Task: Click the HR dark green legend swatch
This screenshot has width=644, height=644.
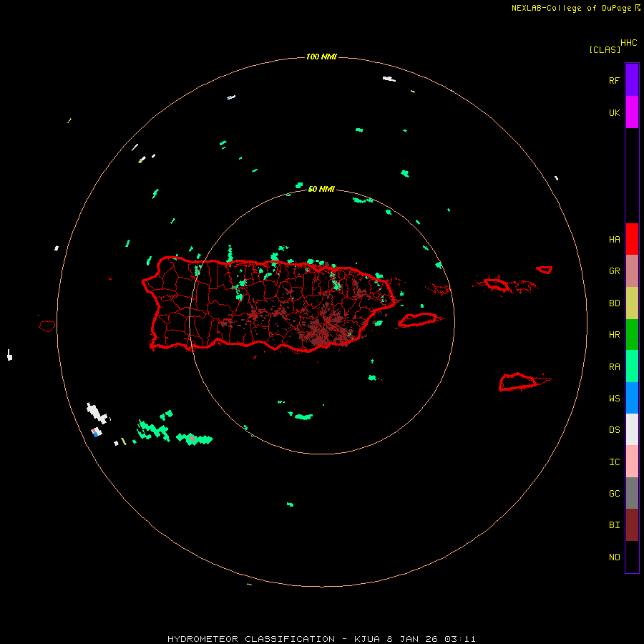Action: point(632,335)
